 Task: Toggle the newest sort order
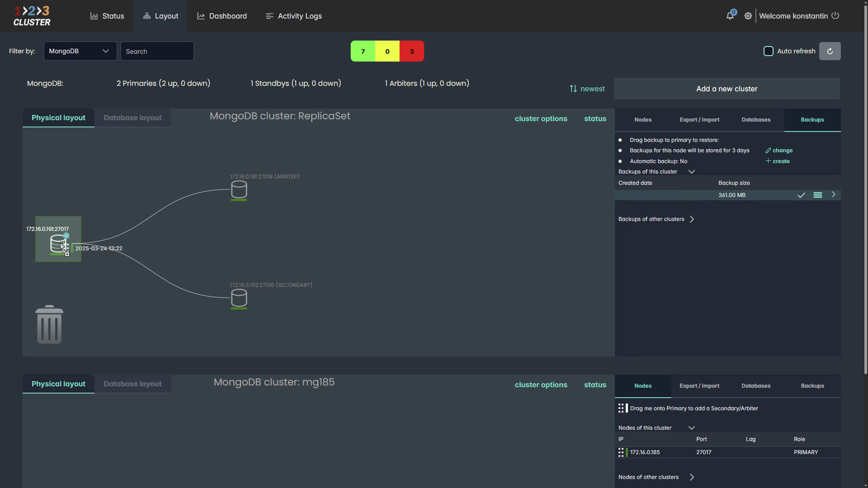coord(587,89)
